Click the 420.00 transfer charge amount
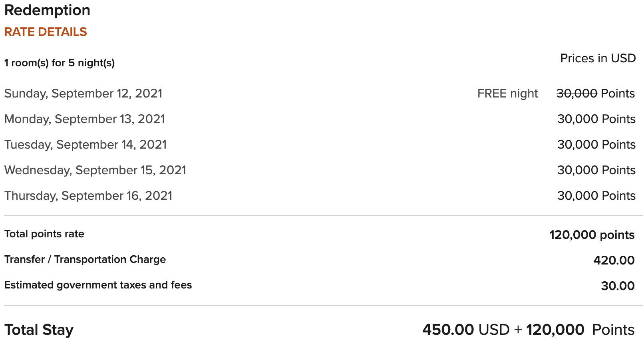Screen dimensions: 644x346 pyautogui.click(x=614, y=260)
